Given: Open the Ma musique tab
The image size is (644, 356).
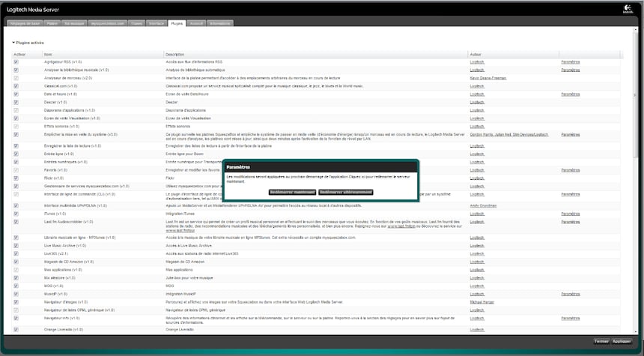Looking at the screenshot, I should [74, 23].
